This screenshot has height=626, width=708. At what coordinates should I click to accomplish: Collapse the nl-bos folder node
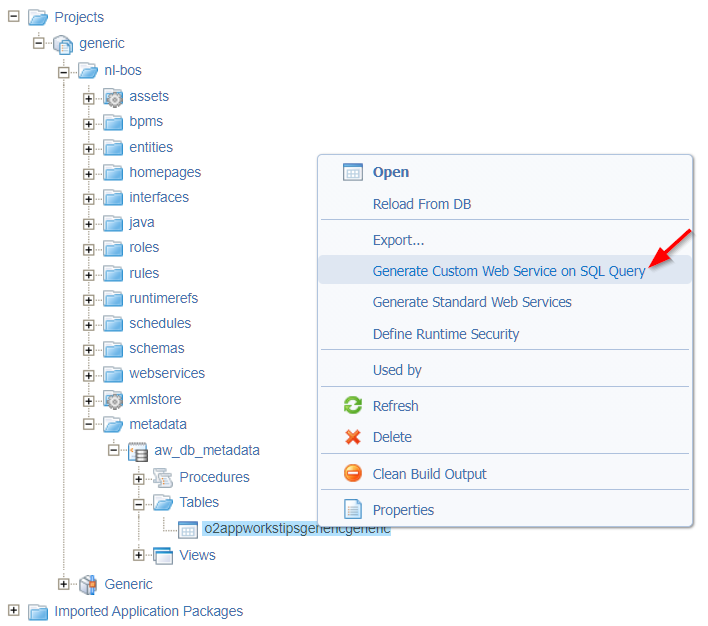click(x=64, y=71)
